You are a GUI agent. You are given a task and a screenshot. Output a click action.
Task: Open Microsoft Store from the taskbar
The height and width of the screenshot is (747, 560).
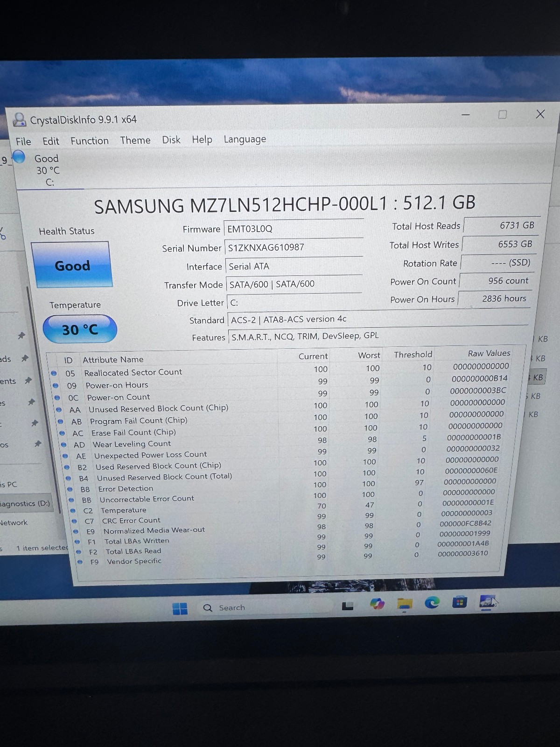coord(460,602)
